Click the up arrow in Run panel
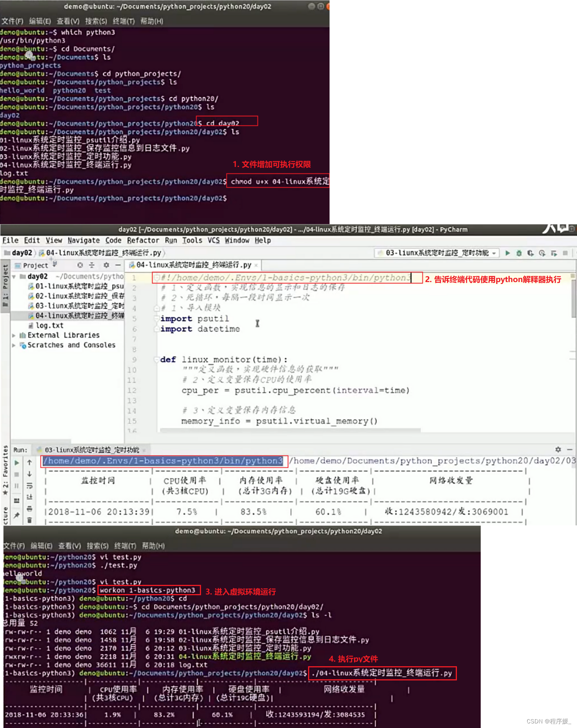Viewport: 577px width, 728px height. click(30, 463)
